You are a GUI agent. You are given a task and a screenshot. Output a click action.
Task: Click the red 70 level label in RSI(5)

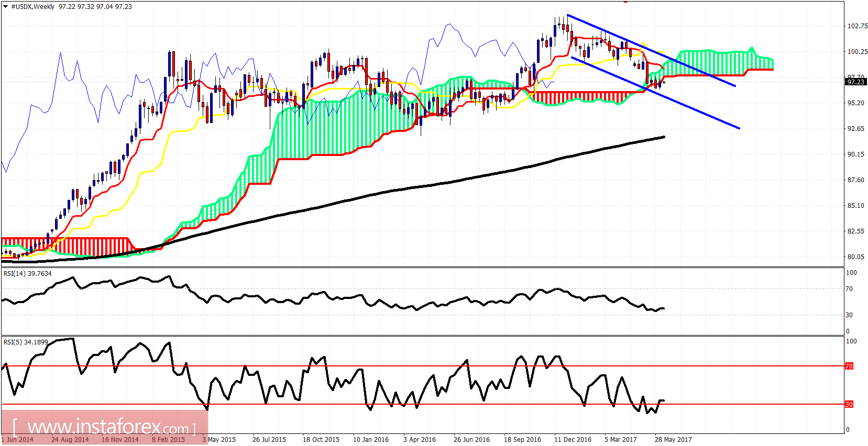(x=849, y=366)
